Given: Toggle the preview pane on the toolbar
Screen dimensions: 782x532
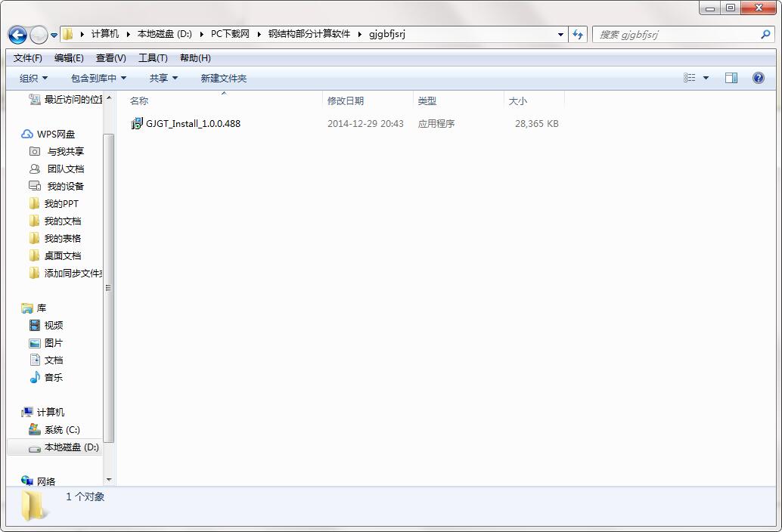Looking at the screenshot, I should coord(731,78).
